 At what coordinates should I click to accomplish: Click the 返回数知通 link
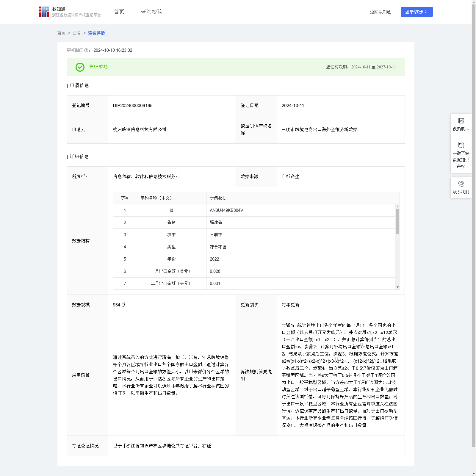point(380,12)
